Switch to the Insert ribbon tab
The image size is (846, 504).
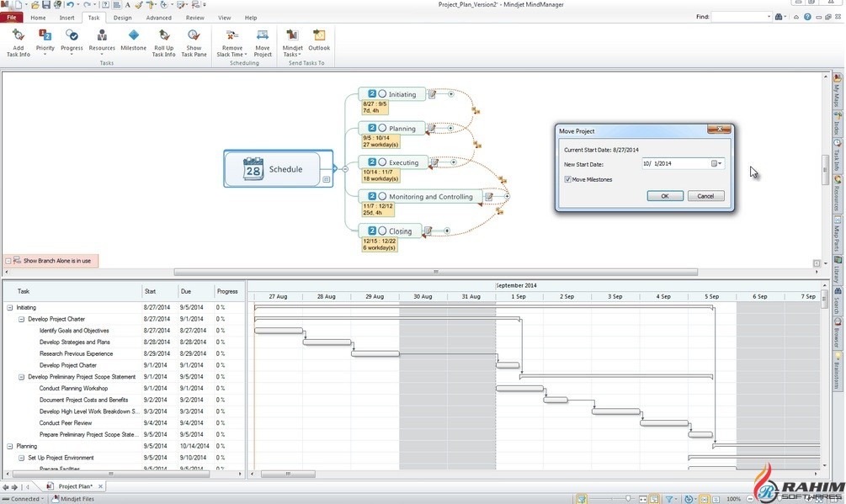(67, 18)
